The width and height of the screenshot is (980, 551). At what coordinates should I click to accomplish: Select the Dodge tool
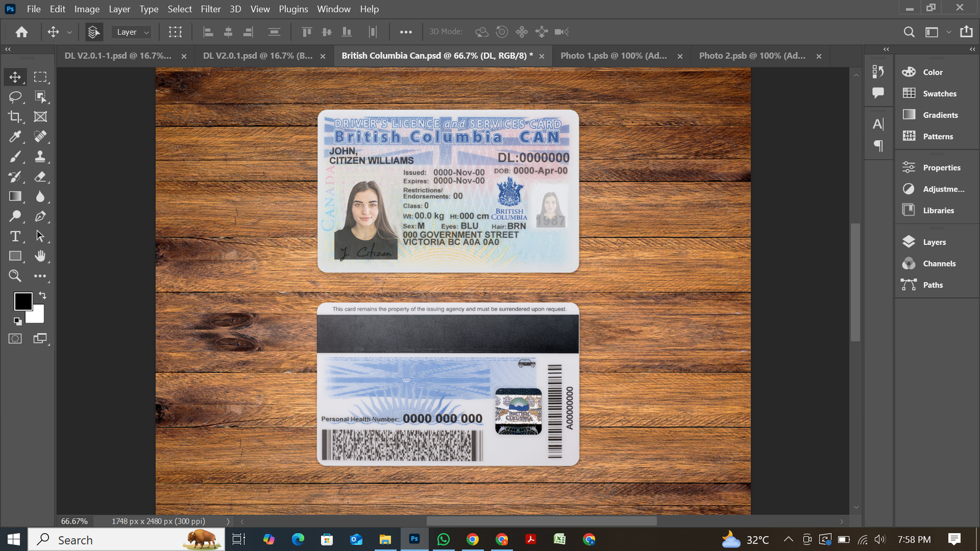tap(15, 216)
